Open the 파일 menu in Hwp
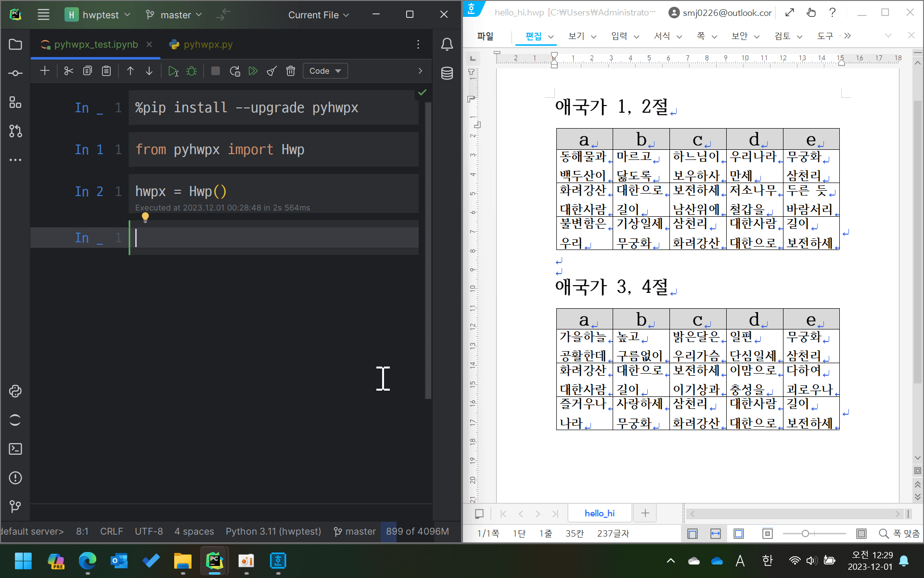 coord(485,36)
